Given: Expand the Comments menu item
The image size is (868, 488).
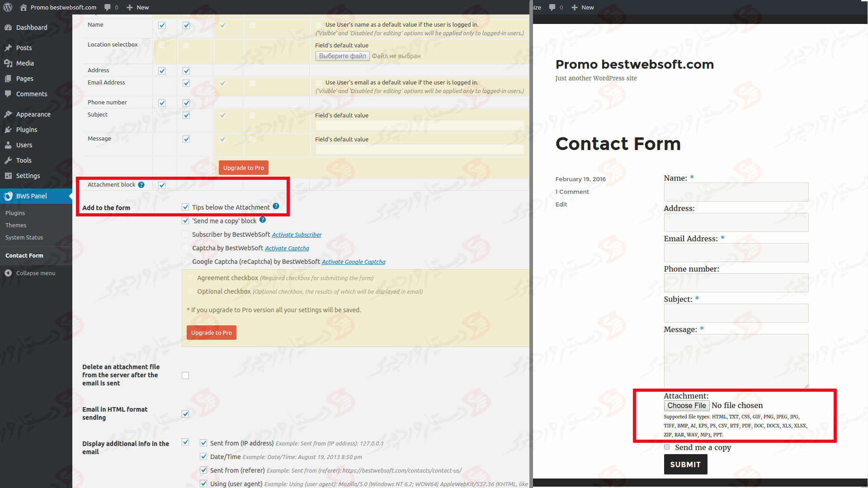Looking at the screenshot, I should point(30,94).
